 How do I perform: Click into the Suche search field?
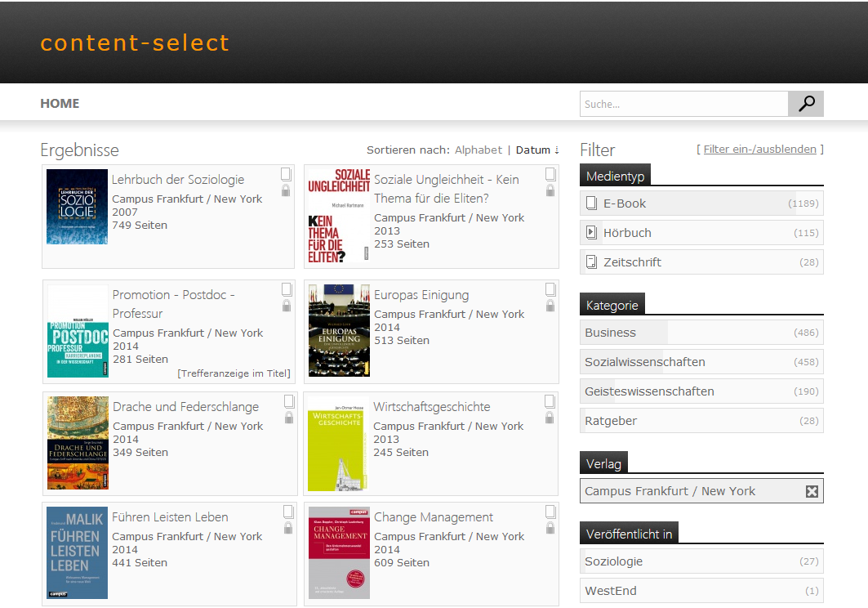(683, 104)
